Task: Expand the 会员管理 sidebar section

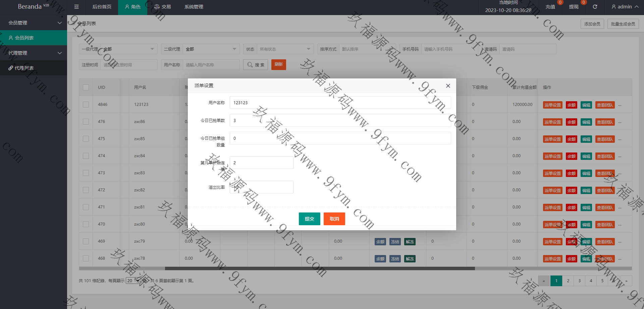Action: [x=34, y=23]
